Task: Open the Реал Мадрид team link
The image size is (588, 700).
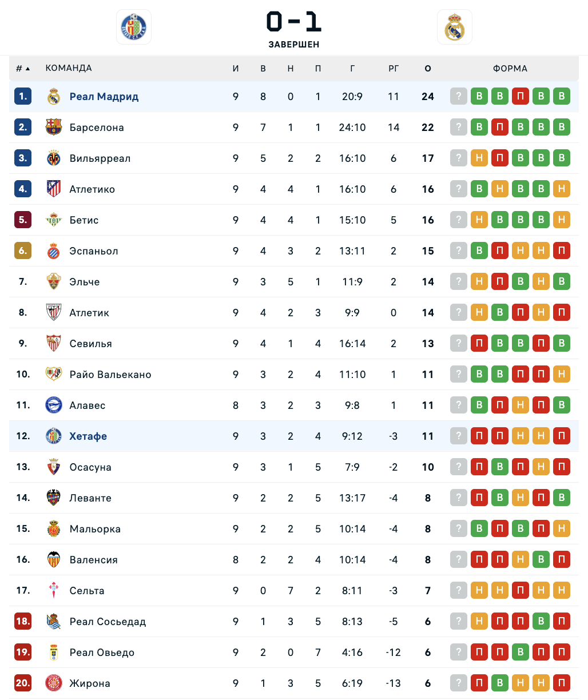Action: (104, 97)
